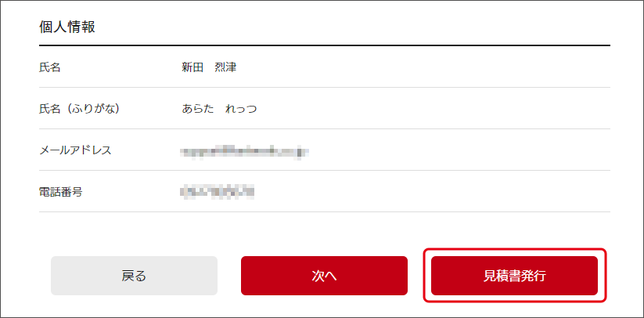Screen dimensions: 644x318
Task: Select the 氏名(ふりがな) field label
Action: 79,109
